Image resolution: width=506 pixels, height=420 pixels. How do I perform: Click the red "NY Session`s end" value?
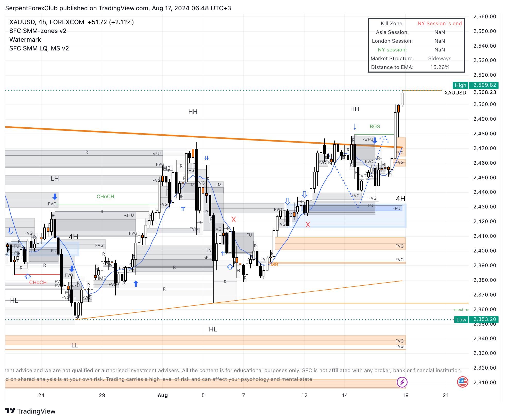tap(440, 23)
